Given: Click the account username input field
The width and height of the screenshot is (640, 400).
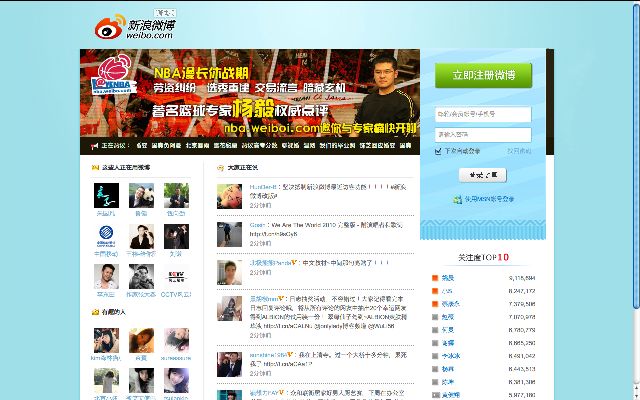Looking at the screenshot, I should (483, 114).
